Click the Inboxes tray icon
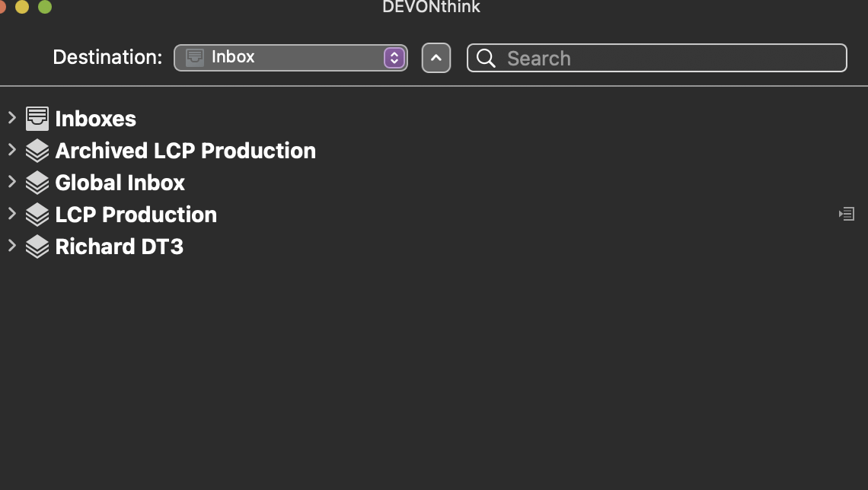 pyautogui.click(x=37, y=119)
